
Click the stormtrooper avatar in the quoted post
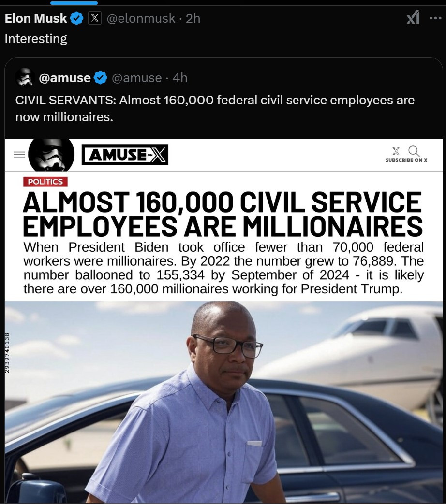tap(24, 77)
